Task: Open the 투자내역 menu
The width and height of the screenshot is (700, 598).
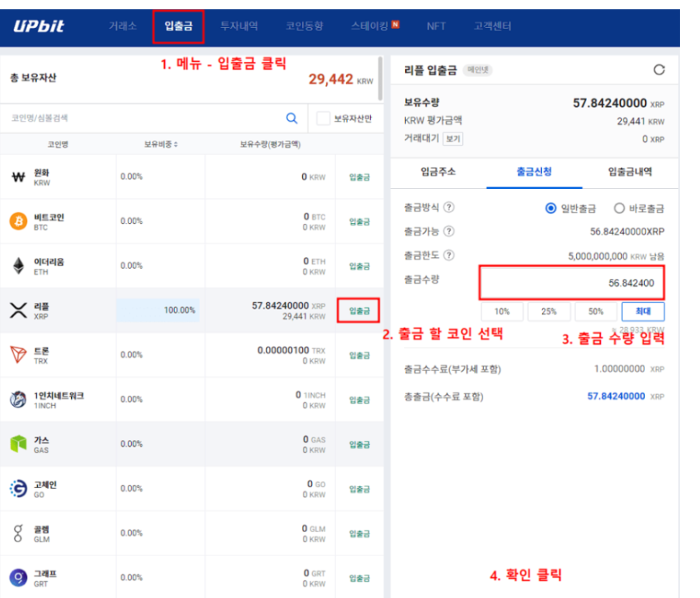Action: [239, 26]
